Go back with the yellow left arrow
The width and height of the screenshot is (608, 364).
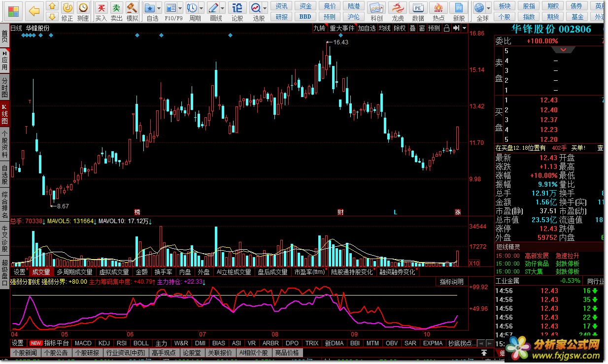coord(34,10)
